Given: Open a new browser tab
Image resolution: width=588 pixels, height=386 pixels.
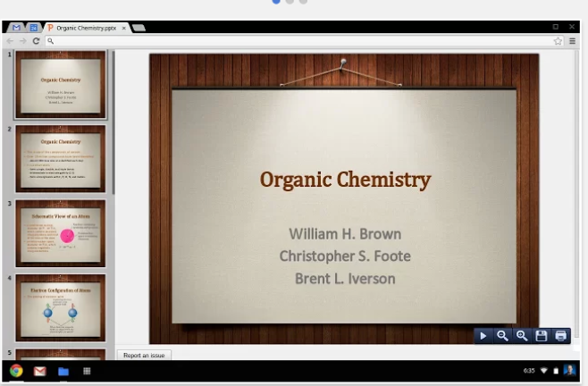Looking at the screenshot, I should [x=139, y=28].
